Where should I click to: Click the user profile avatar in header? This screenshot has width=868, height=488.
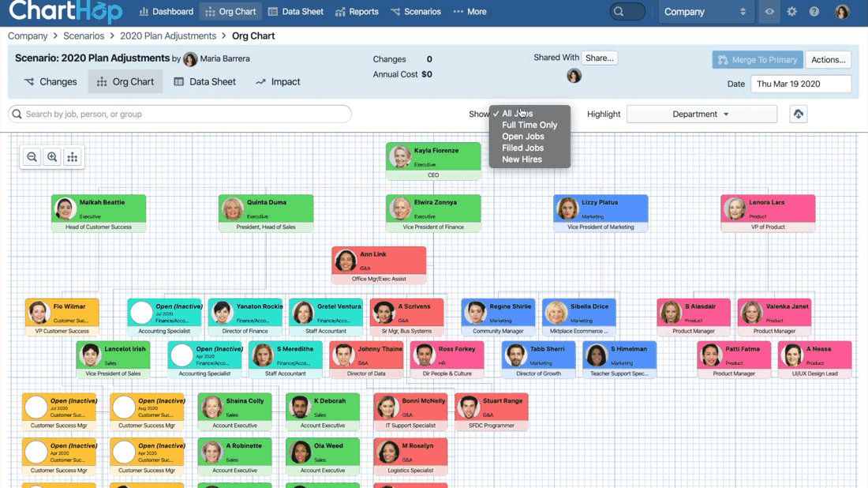point(842,12)
